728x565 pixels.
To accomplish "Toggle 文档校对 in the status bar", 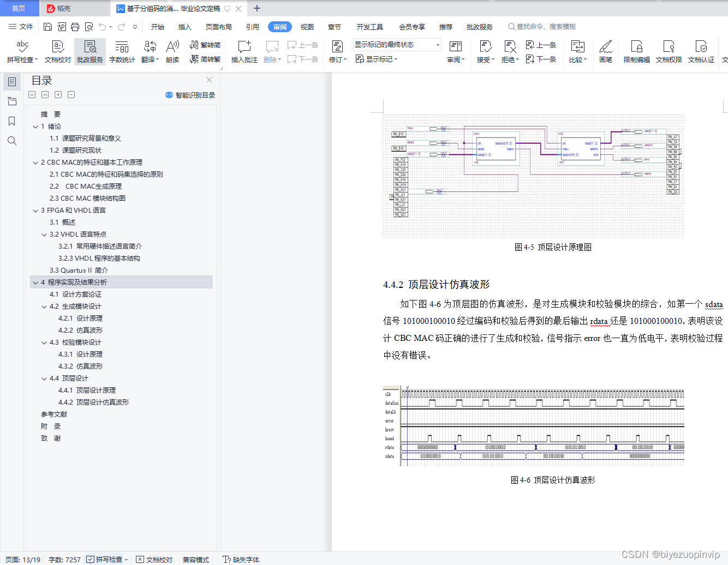I will pyautogui.click(x=154, y=560).
